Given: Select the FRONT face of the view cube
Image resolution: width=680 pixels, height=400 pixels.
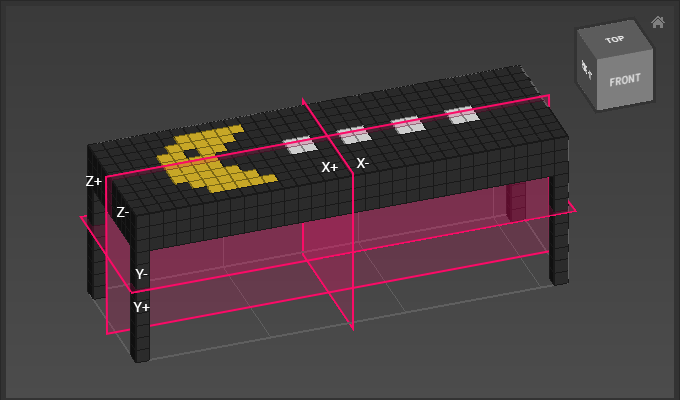Looking at the screenshot, I should click(625, 80).
